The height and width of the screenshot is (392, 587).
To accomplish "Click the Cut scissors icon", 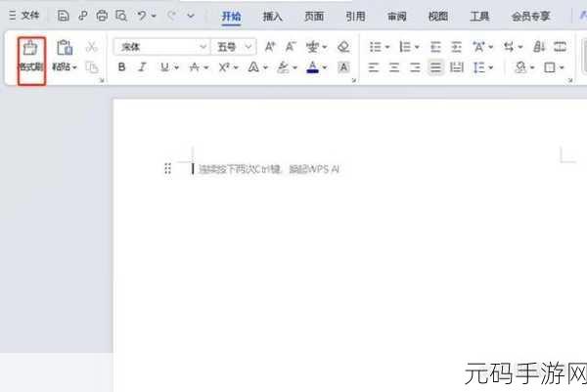I will [x=91, y=47].
